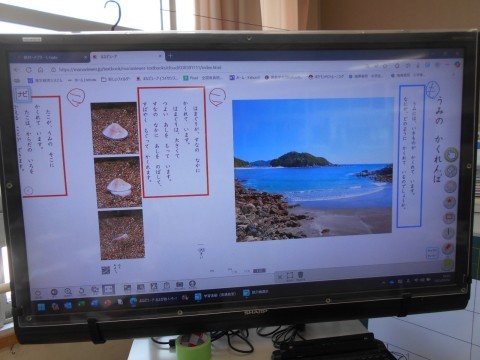Open the Windows Start button

click(x=42, y=306)
